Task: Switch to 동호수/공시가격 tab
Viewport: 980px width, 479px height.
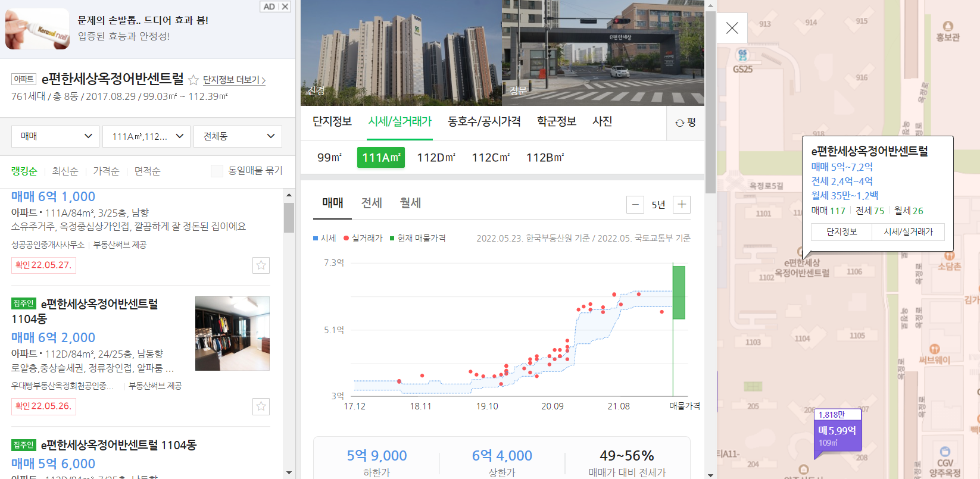Action: coord(484,121)
